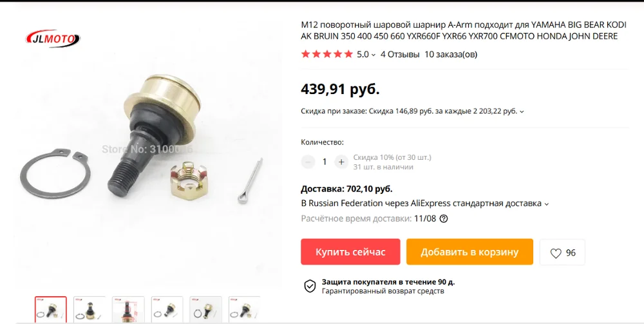The image size is (644, 324).
Task: Increase quantity with the plus button
Action: [341, 162]
